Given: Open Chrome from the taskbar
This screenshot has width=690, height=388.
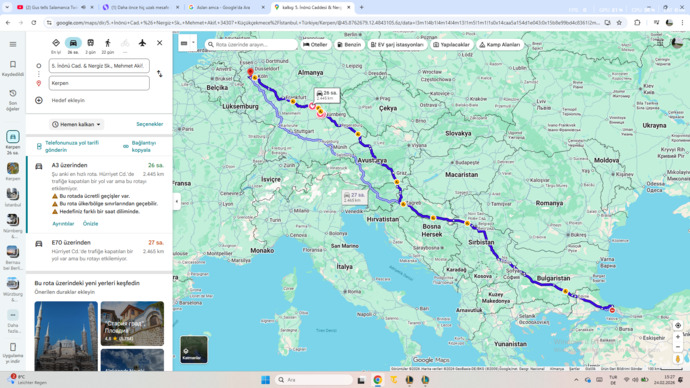Looking at the screenshot, I should [x=378, y=380].
